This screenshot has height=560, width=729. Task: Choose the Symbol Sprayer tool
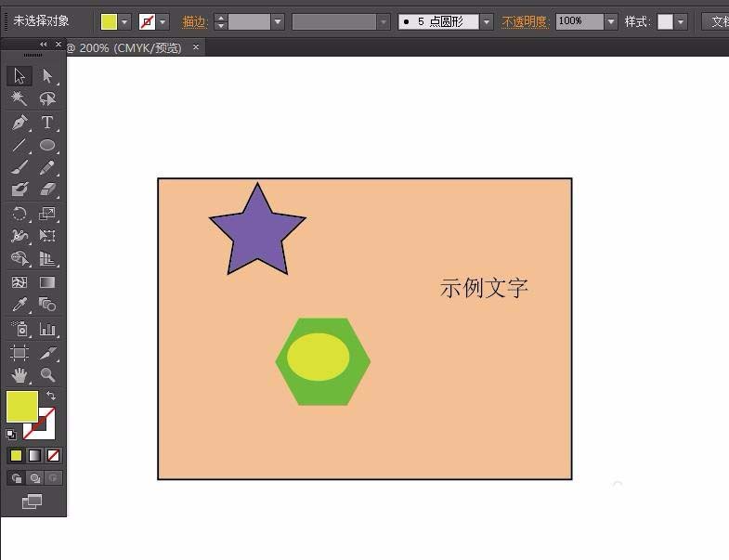pos(20,329)
